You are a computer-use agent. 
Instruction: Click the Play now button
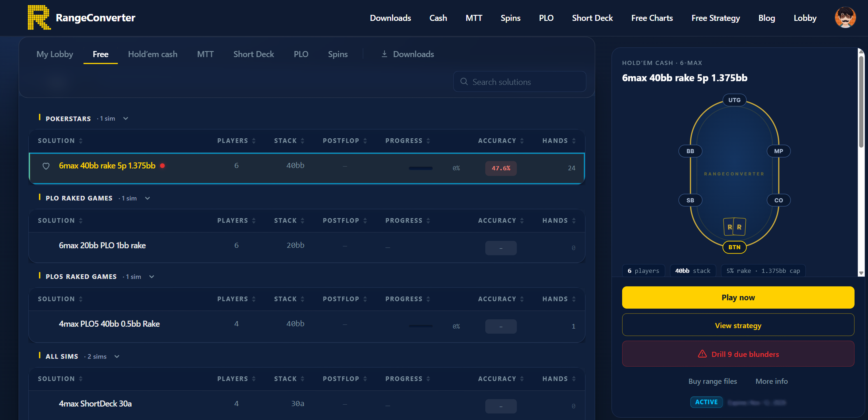[738, 297]
